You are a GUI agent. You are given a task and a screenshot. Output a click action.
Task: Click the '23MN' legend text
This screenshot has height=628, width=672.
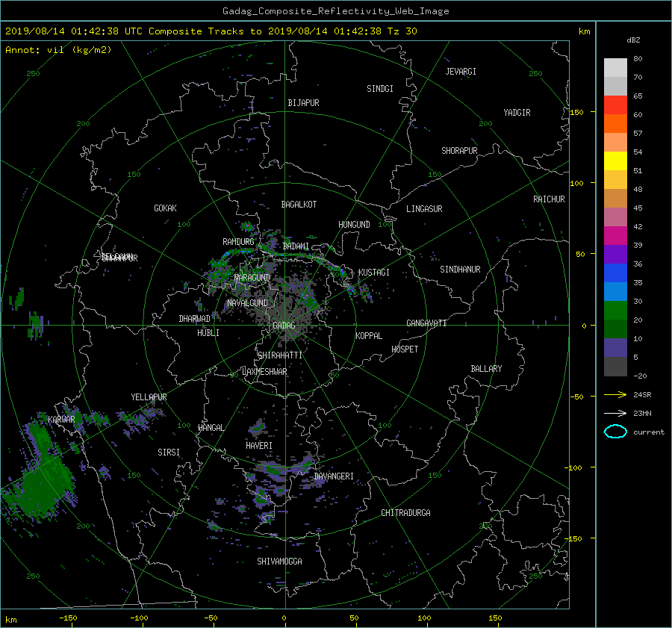click(x=642, y=414)
